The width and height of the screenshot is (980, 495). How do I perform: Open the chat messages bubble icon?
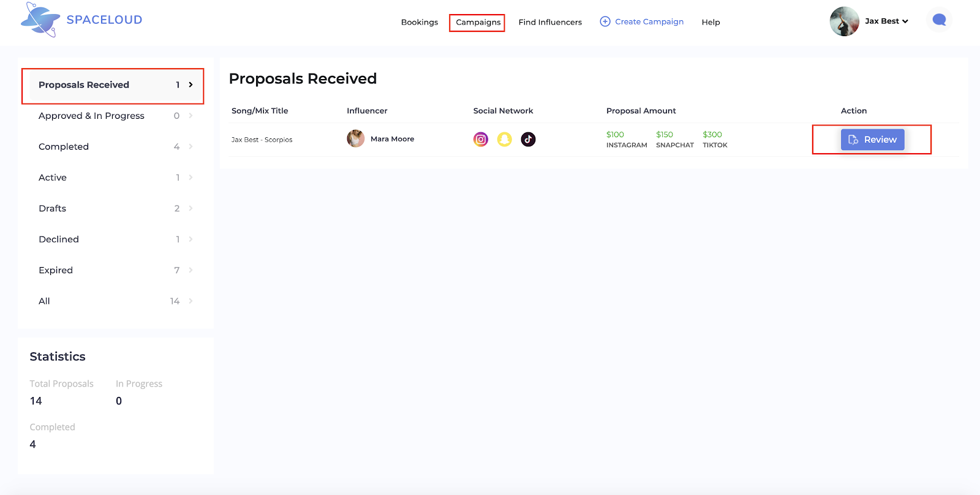click(x=939, y=20)
